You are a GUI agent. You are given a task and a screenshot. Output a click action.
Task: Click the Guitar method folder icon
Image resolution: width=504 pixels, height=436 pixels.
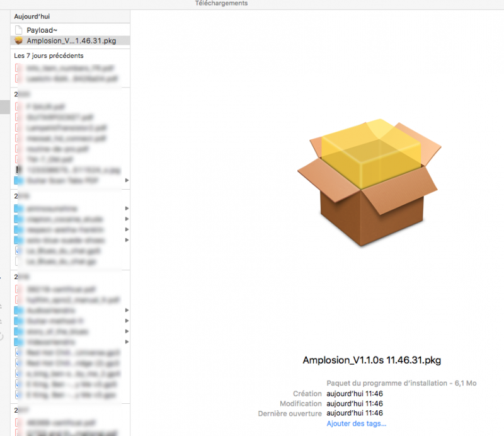pos(18,321)
